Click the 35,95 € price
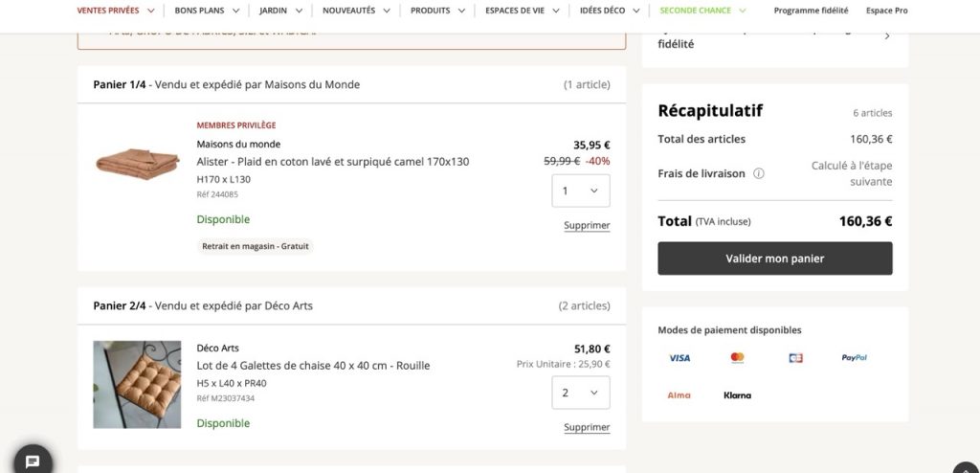Image resolution: width=980 pixels, height=473 pixels. click(591, 146)
